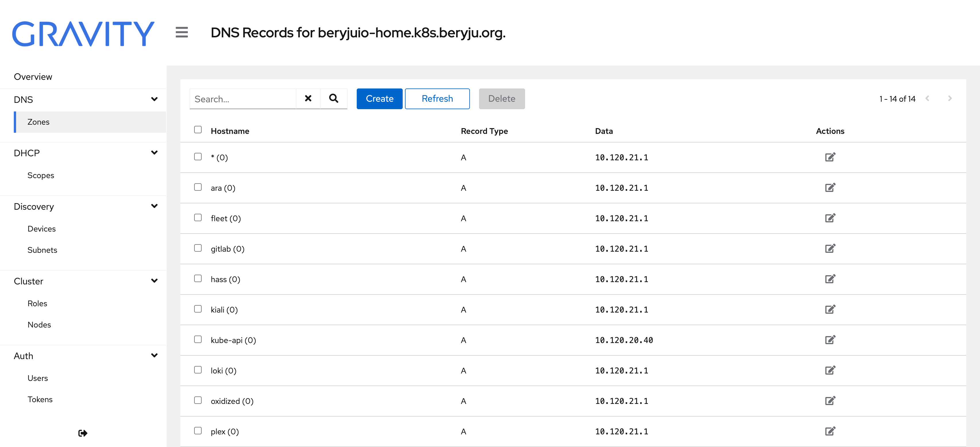980x447 pixels.
Task: Collapse the Cluster section chevron
Action: point(154,281)
